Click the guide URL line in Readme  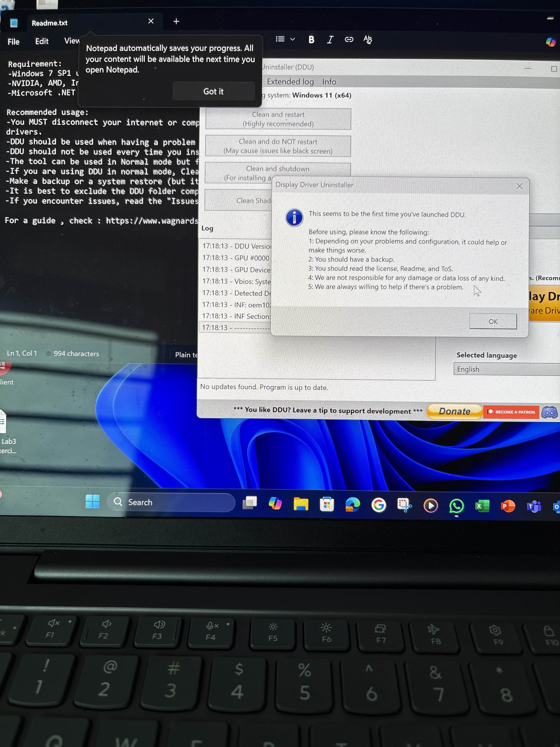point(101,220)
